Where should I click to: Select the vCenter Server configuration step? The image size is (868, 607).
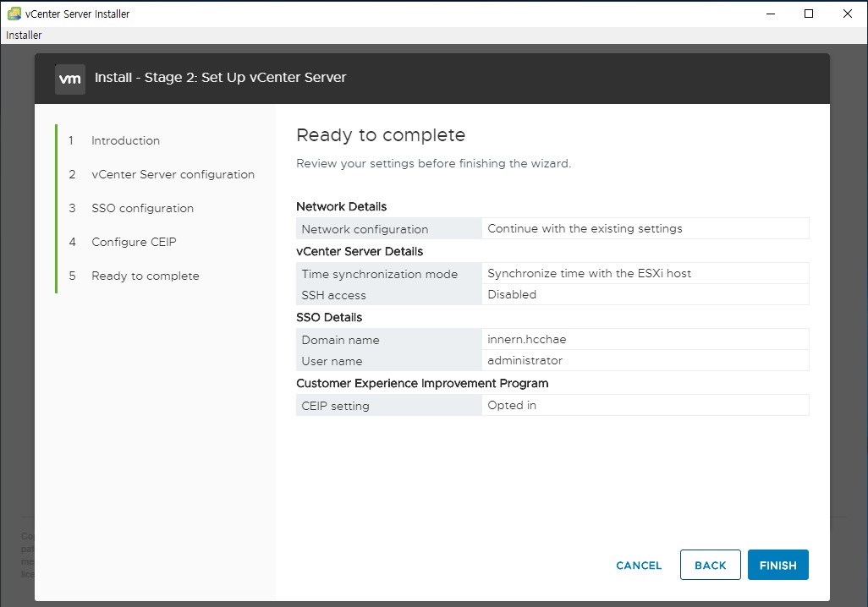[173, 174]
